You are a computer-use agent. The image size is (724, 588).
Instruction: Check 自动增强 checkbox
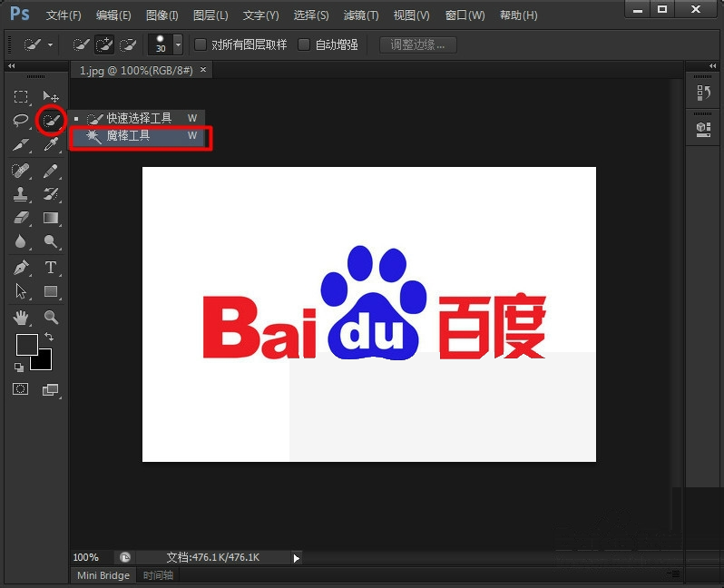[x=304, y=44]
